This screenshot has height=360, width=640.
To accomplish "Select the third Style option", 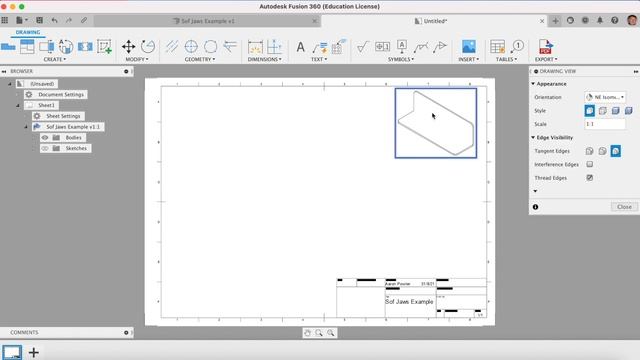I will tap(616, 110).
